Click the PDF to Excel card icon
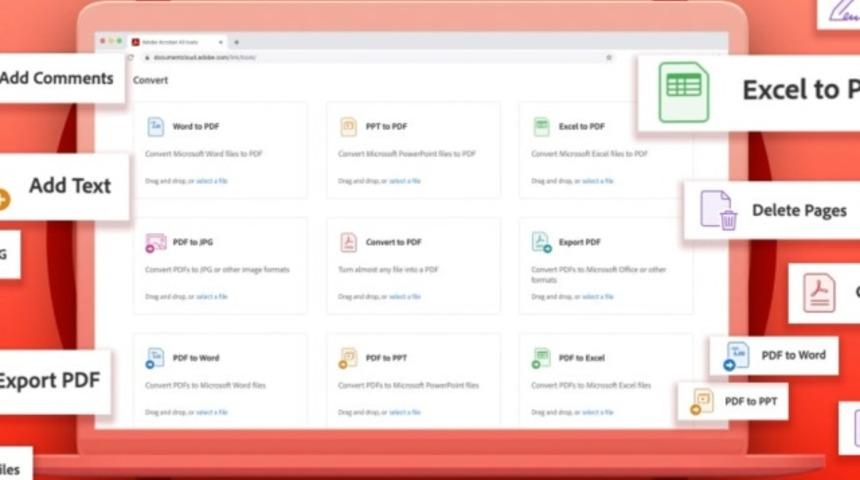The image size is (860, 480). (541, 358)
